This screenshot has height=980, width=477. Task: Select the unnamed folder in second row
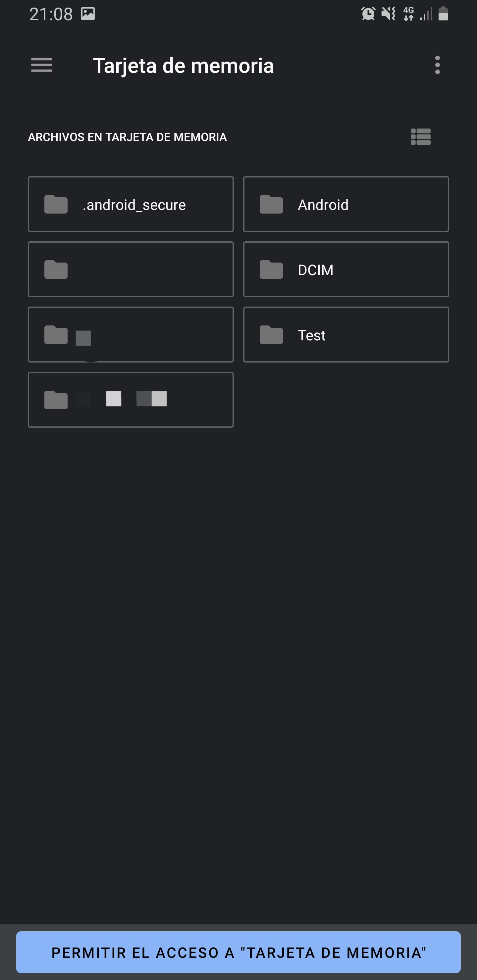click(131, 269)
